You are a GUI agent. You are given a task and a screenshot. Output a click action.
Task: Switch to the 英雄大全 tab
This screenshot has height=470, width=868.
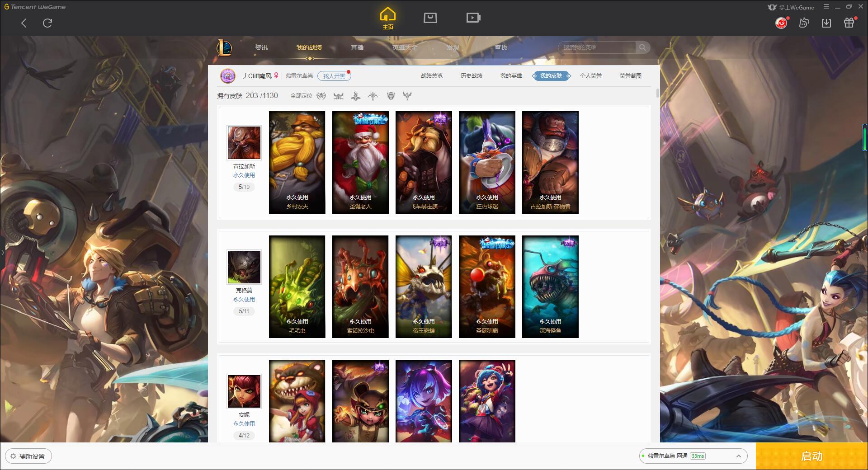(x=405, y=47)
